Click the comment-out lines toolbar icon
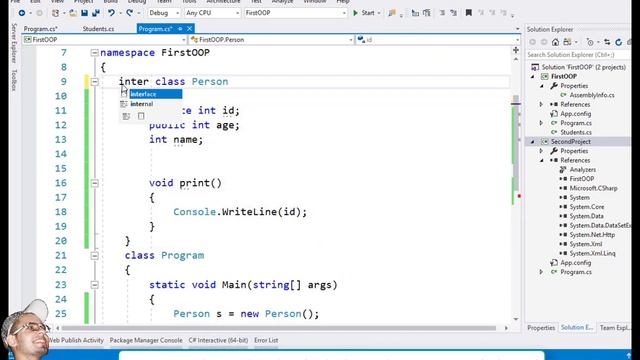Image resolution: width=640 pixels, height=360 pixels. tap(442, 13)
